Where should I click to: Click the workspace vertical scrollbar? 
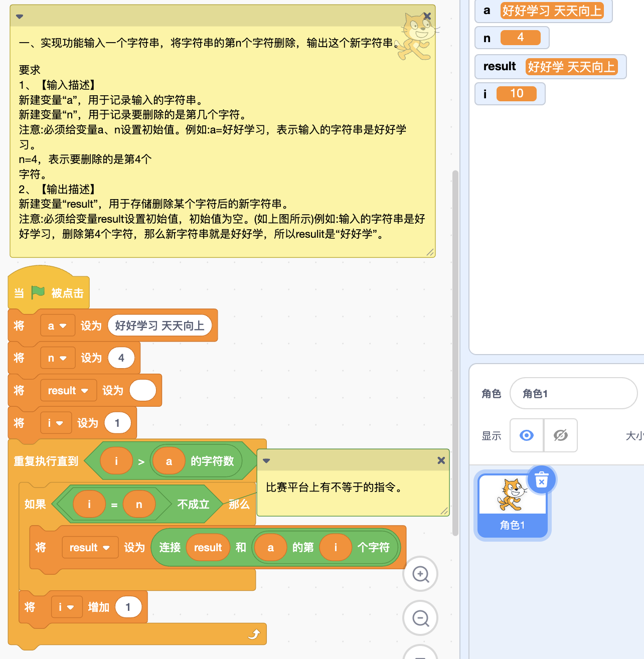coord(455,353)
